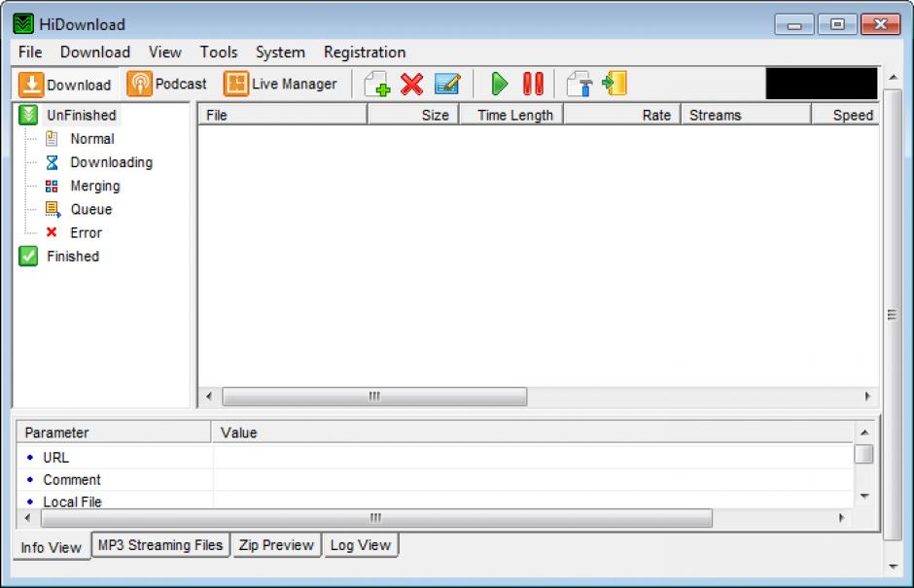This screenshot has height=588, width=914.
Task: Select the Error tree item
Action: pos(86,232)
